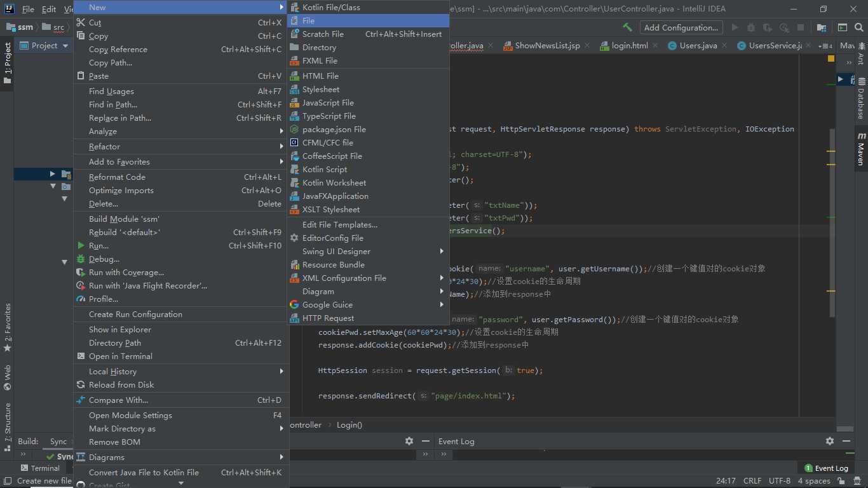This screenshot has width=868, height=488.
Task: Click the Event Log settings gear icon
Action: pos(829,441)
